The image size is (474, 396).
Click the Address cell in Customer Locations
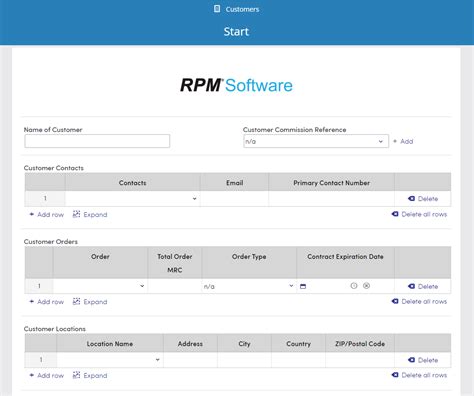[190, 360]
